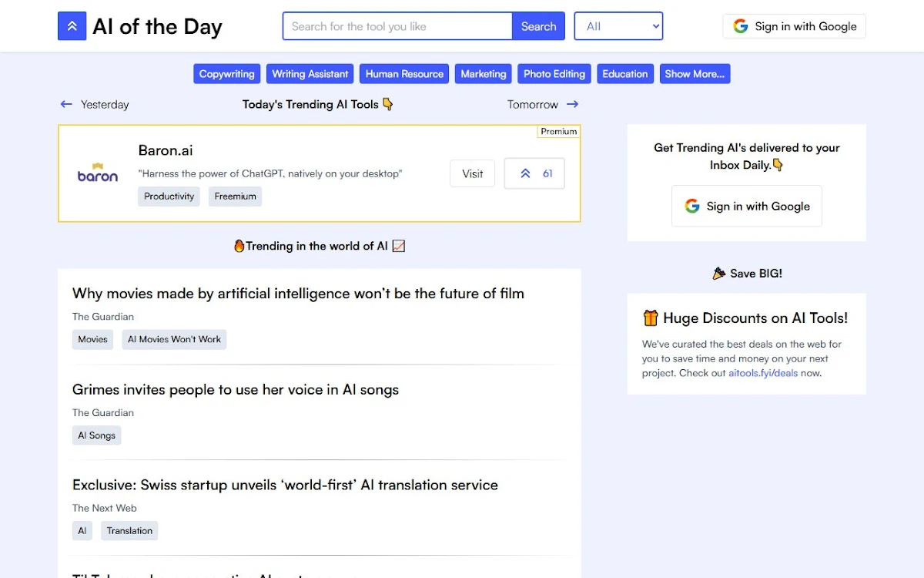Click the fire icon beside Trending heading
This screenshot has height=578, width=924.
tap(239, 246)
